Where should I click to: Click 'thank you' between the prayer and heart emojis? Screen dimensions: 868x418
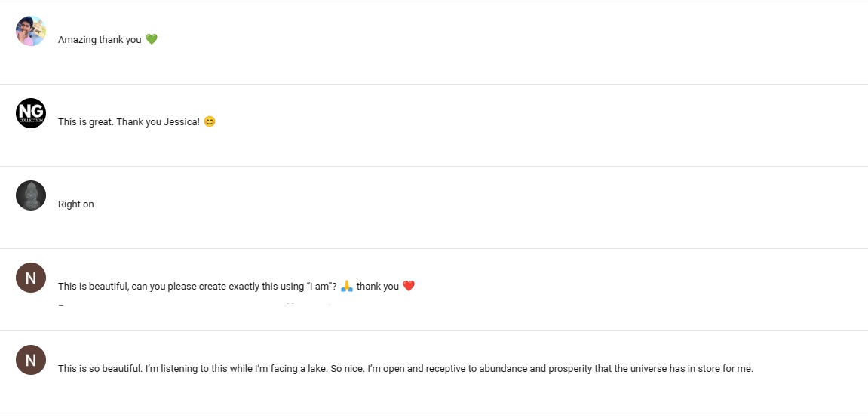click(x=378, y=286)
